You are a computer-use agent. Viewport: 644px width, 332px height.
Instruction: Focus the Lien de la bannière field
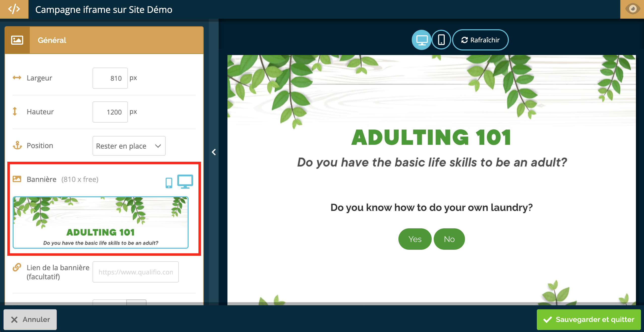click(136, 272)
